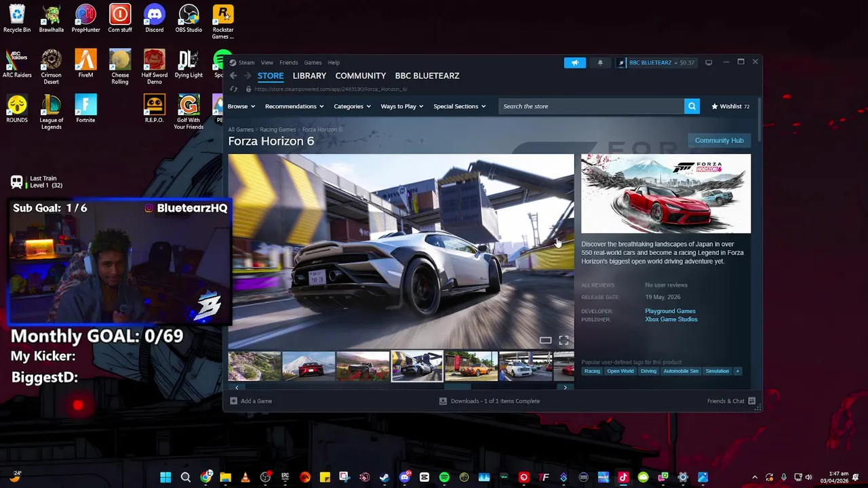Expand the Categories dropdown

[x=352, y=106]
